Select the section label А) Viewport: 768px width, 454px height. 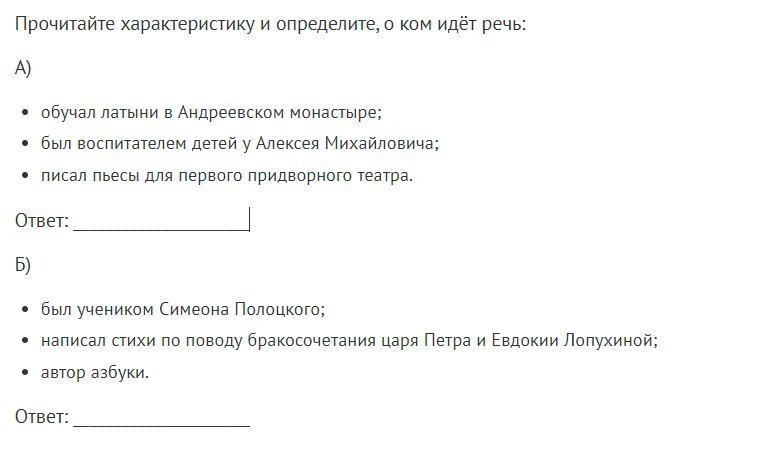[23, 68]
